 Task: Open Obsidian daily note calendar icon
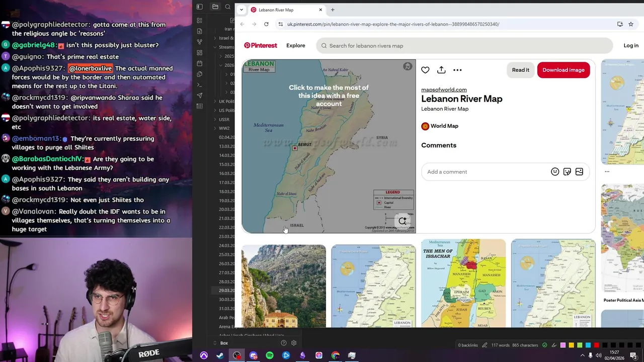click(x=200, y=63)
